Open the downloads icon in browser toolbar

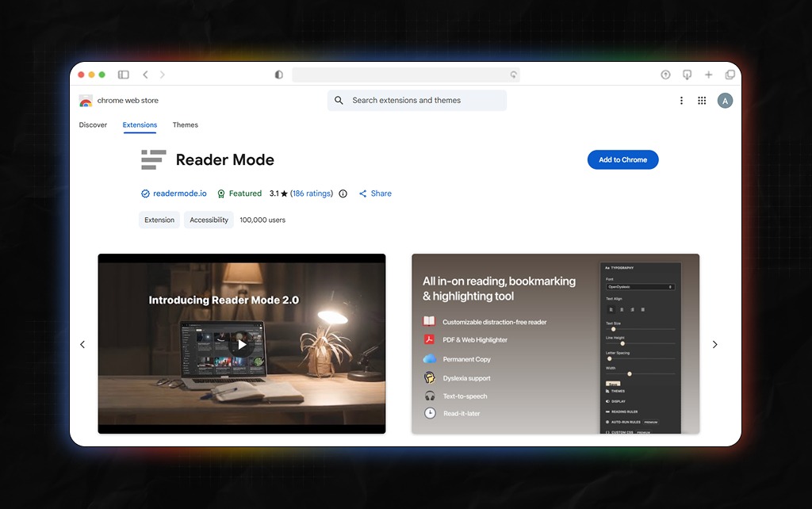[x=688, y=75]
